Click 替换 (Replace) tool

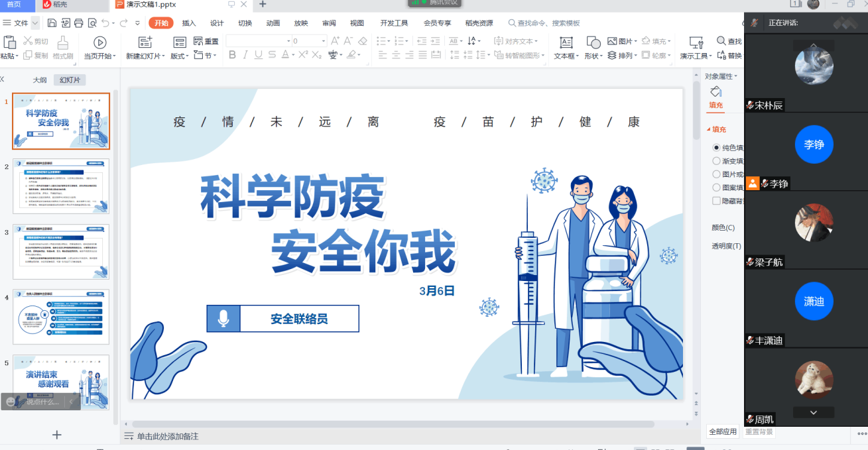[729, 56]
